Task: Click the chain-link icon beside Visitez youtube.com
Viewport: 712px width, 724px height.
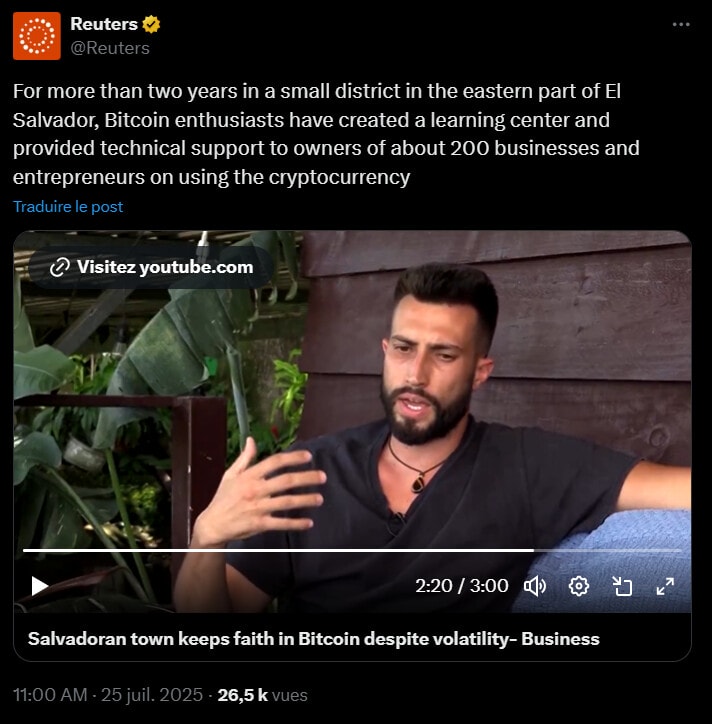Action: 59,267
